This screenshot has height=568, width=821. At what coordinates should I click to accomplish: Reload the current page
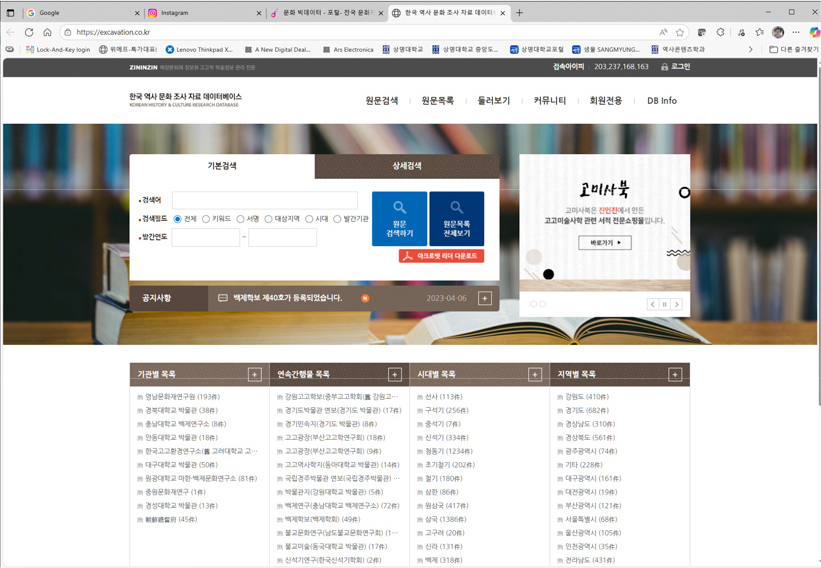tap(29, 32)
